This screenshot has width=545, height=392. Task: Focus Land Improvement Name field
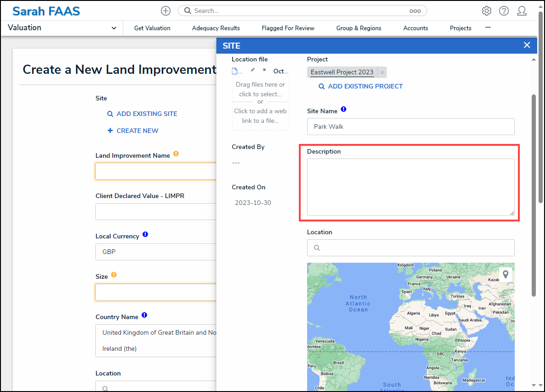[x=156, y=171]
